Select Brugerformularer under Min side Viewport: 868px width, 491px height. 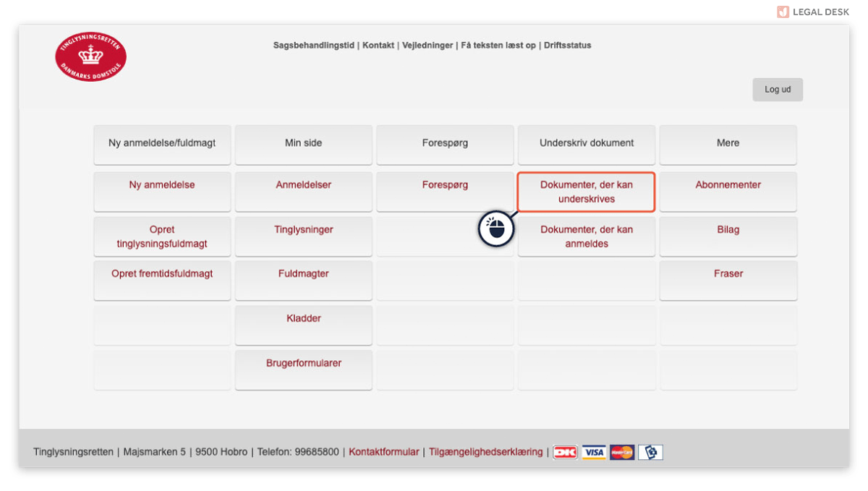[304, 370]
